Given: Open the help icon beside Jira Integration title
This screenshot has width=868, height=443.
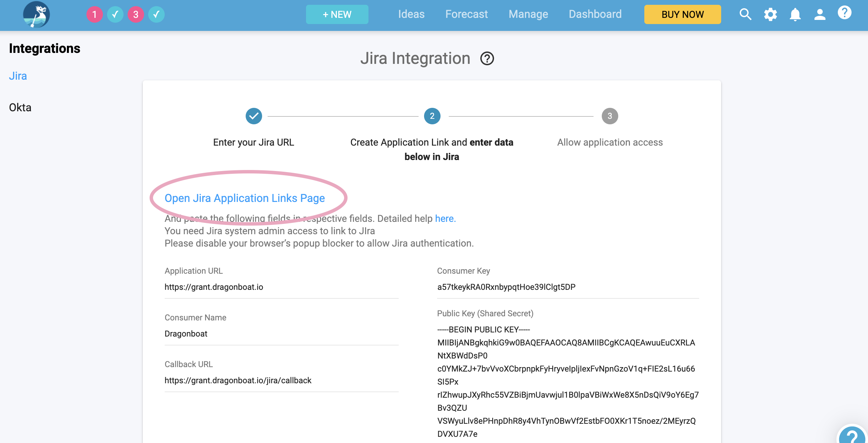Looking at the screenshot, I should [x=487, y=58].
